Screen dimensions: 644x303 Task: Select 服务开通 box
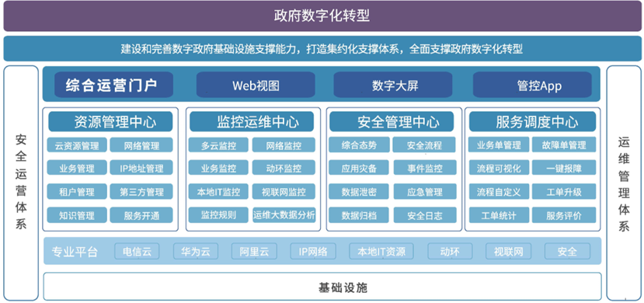pos(141,215)
